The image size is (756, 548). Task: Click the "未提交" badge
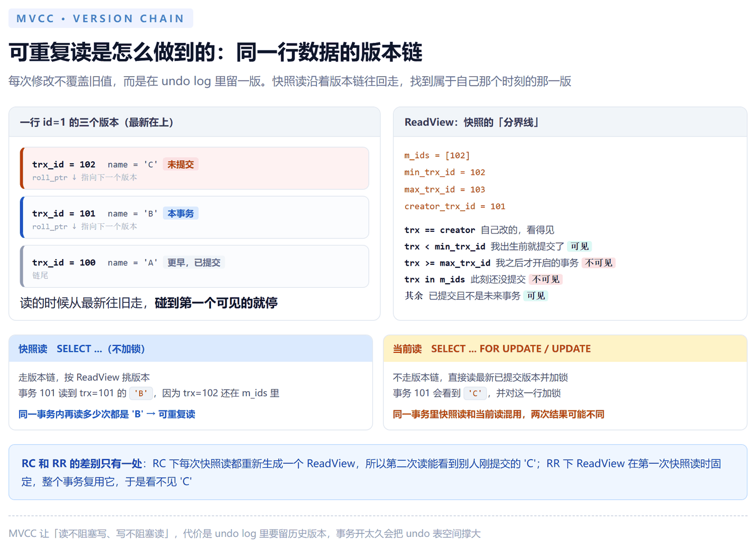point(180,164)
